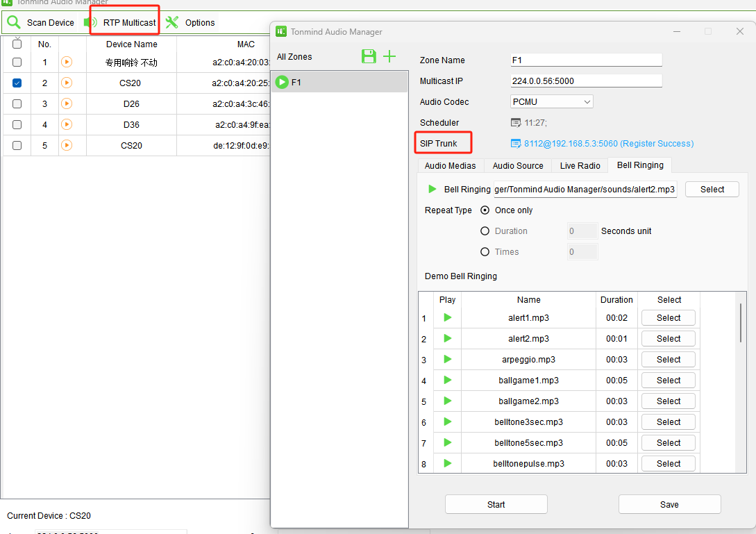
Task: Play device row 5 orange icon
Action: (67, 144)
